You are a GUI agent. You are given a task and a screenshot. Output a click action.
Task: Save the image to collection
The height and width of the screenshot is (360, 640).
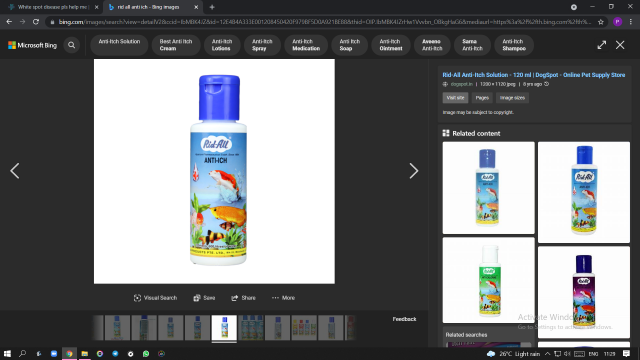pyautogui.click(x=204, y=298)
